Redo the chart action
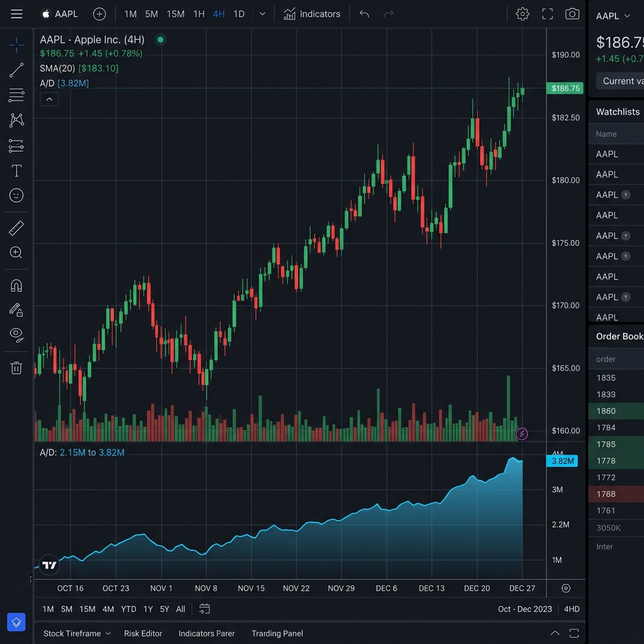The height and width of the screenshot is (644, 644). pyautogui.click(x=389, y=14)
